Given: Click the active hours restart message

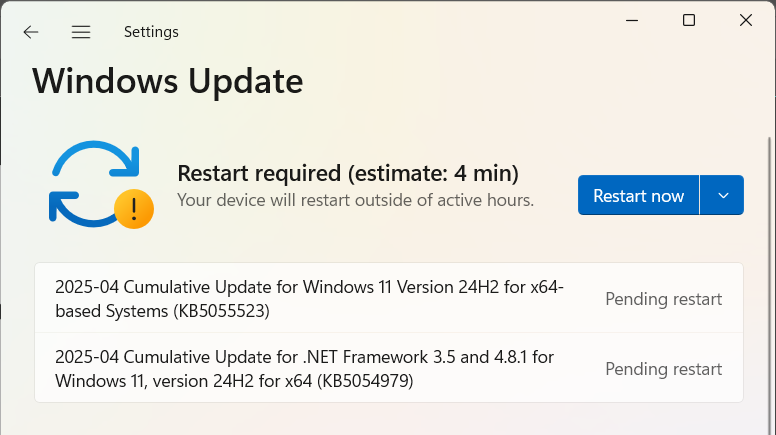Looking at the screenshot, I should point(355,200).
